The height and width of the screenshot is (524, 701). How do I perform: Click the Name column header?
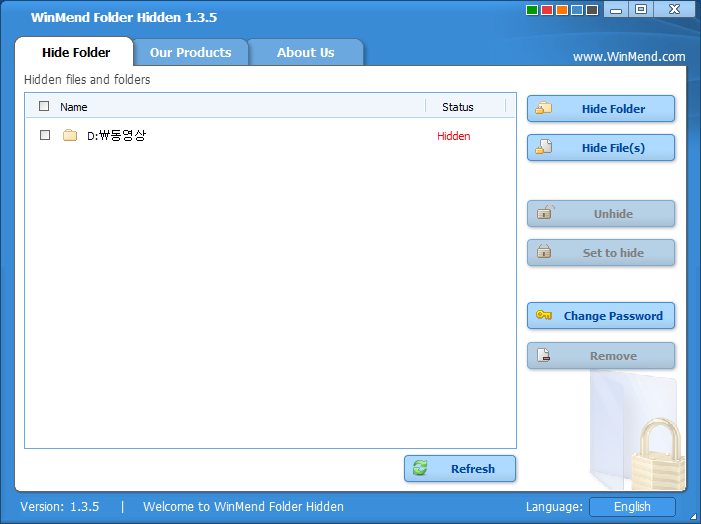point(74,107)
